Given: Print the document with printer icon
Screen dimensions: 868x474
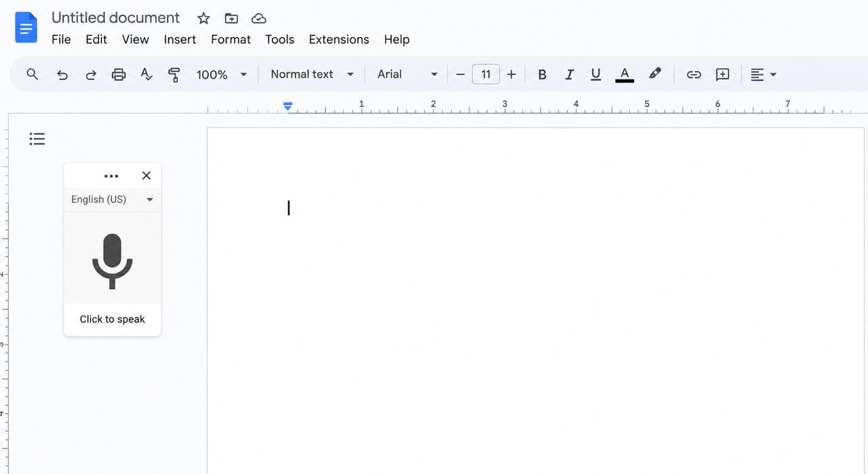Looking at the screenshot, I should click(x=119, y=75).
